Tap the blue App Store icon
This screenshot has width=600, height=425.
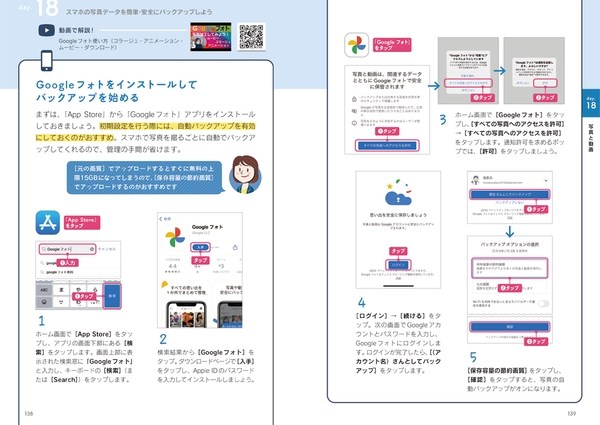(x=48, y=223)
